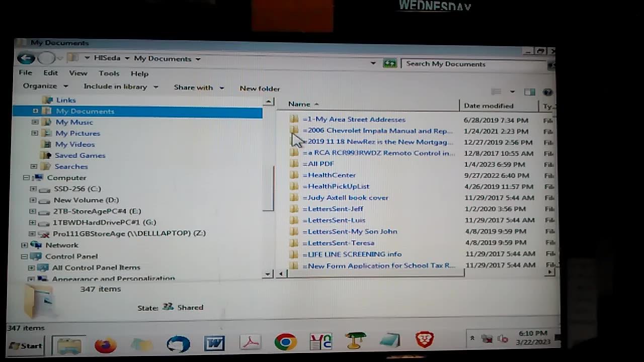
Task: Open the Tools menu
Action: (x=109, y=73)
